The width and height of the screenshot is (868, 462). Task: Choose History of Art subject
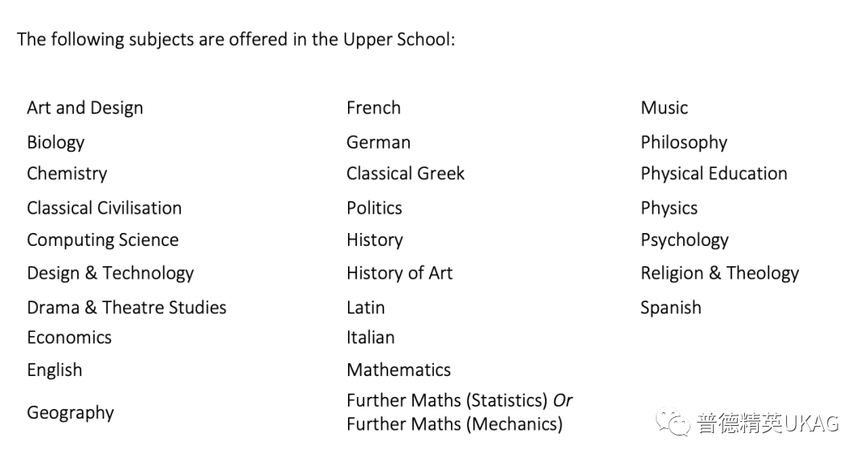(399, 273)
